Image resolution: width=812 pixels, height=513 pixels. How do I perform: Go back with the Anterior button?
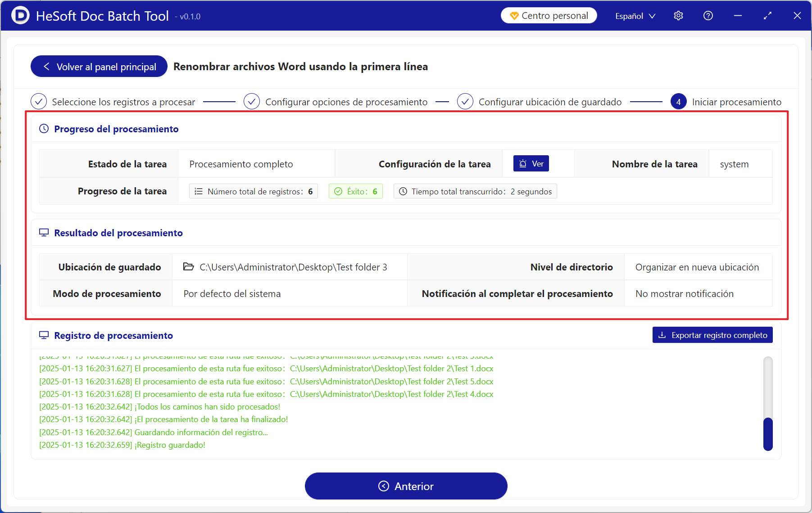click(406, 486)
